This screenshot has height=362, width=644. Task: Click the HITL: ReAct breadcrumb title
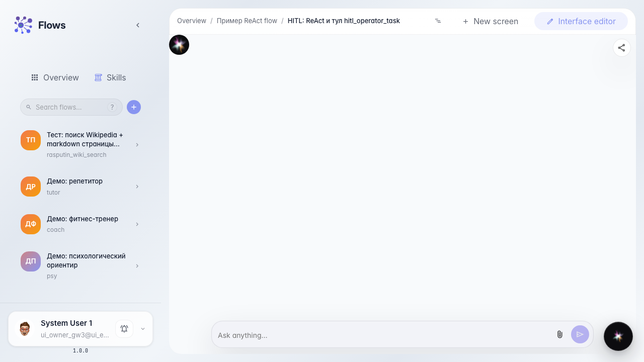pos(344,21)
